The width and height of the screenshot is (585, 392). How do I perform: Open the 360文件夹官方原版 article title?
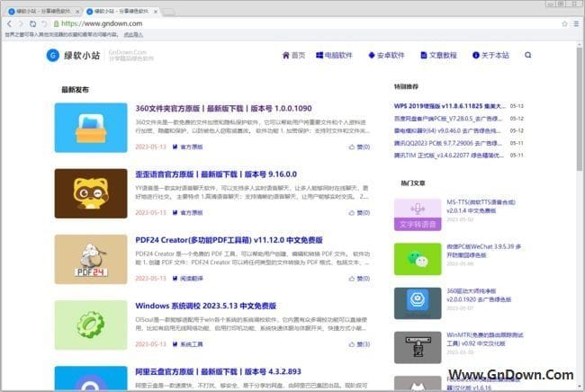[223, 109]
